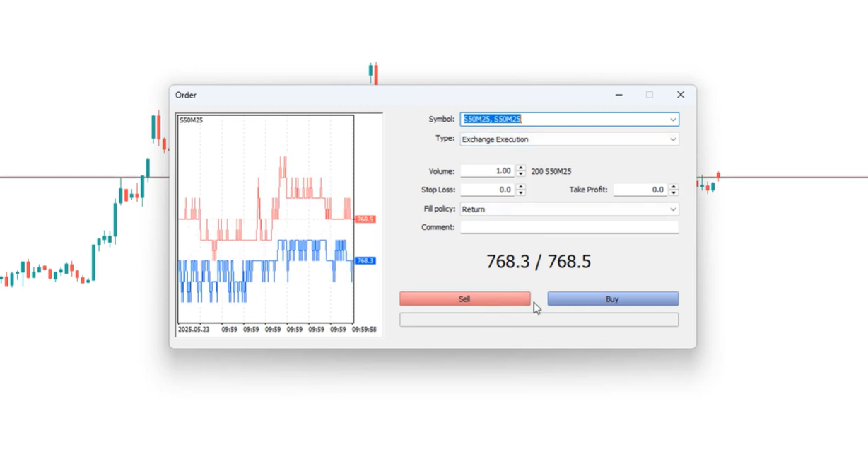Click the Take Profit input field
Image resolution: width=868 pixels, height=474 pixels.
[x=640, y=190]
